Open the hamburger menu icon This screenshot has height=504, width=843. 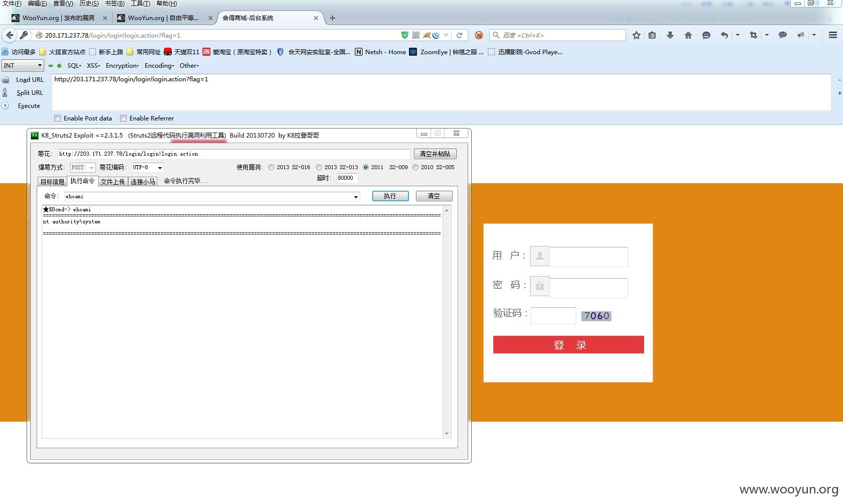click(x=832, y=35)
